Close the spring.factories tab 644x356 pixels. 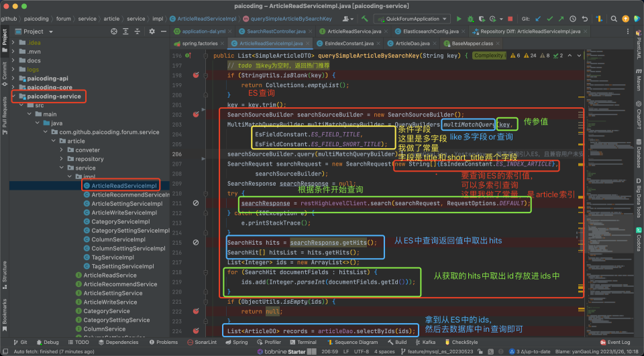tap(222, 44)
